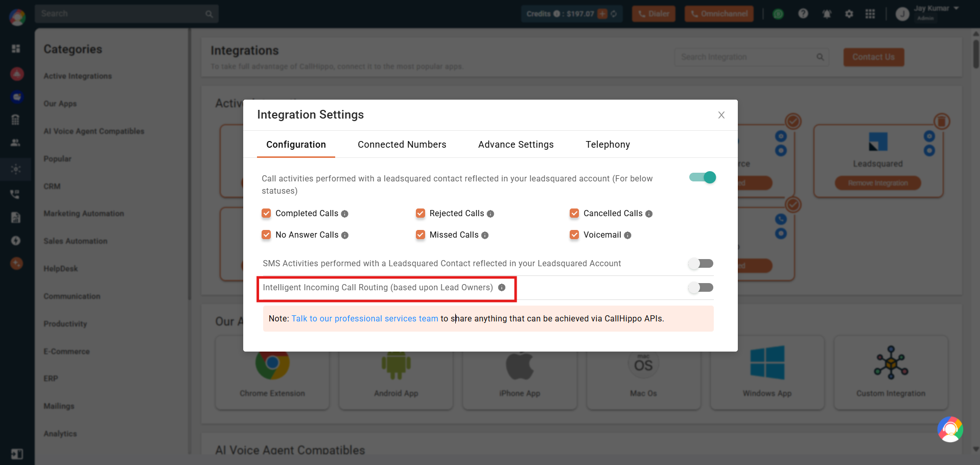Screen dimensions: 980x465
Task: Open the team members icon in sidebar
Action: (x=16, y=143)
